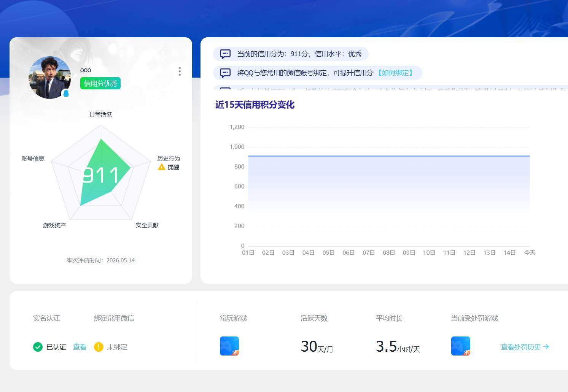The height and width of the screenshot is (392, 568).
Task: Click the chat icon beside WeChat binding tip
Action: (x=225, y=73)
